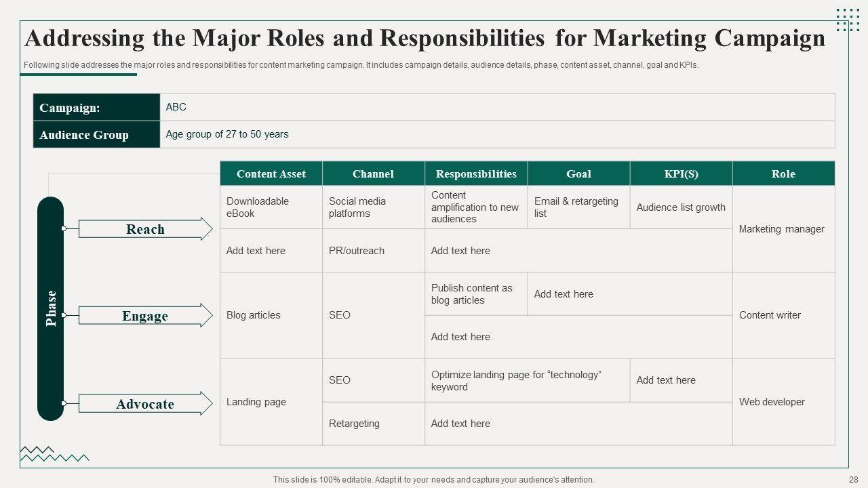Click the 'Channel' column header
The height and width of the screenshot is (488, 868).
point(374,174)
